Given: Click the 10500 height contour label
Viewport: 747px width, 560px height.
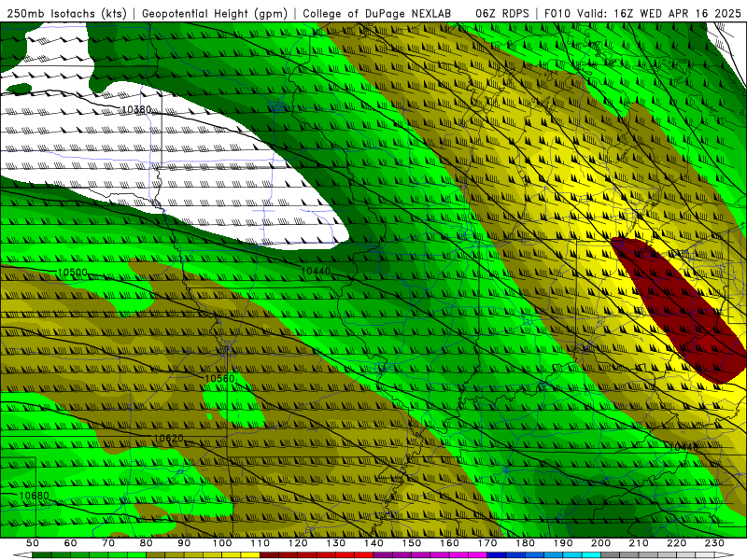Looking at the screenshot, I should pos(73,273).
